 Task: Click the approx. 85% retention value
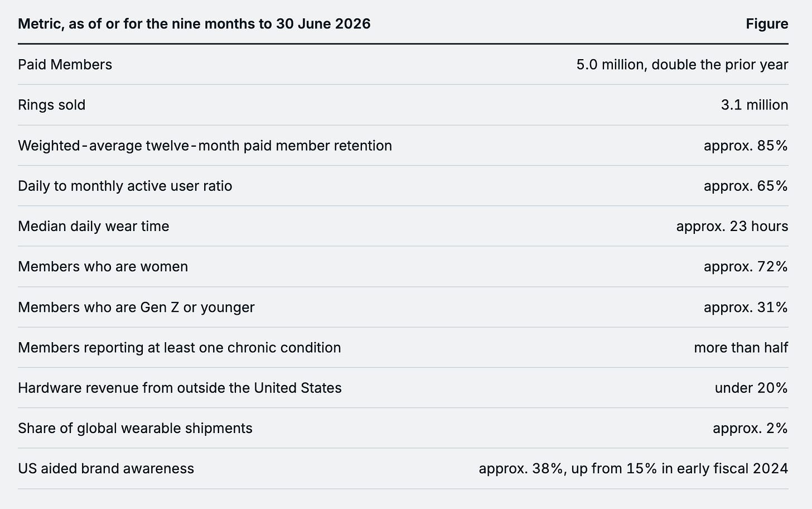(x=746, y=146)
